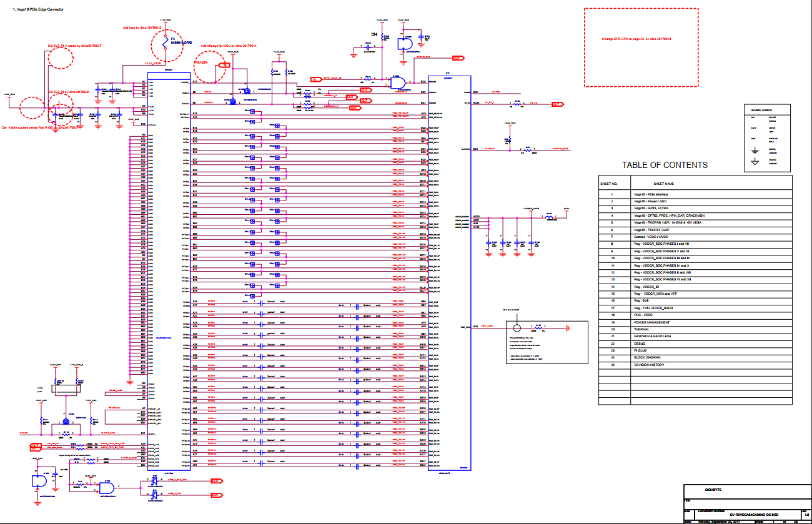Select "Reg - VDDCR_SOC PHASES II and VIII" row

coord(695,273)
